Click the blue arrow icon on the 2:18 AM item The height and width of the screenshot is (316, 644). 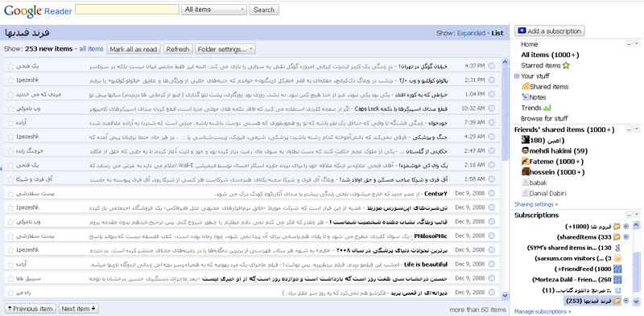tap(492, 165)
